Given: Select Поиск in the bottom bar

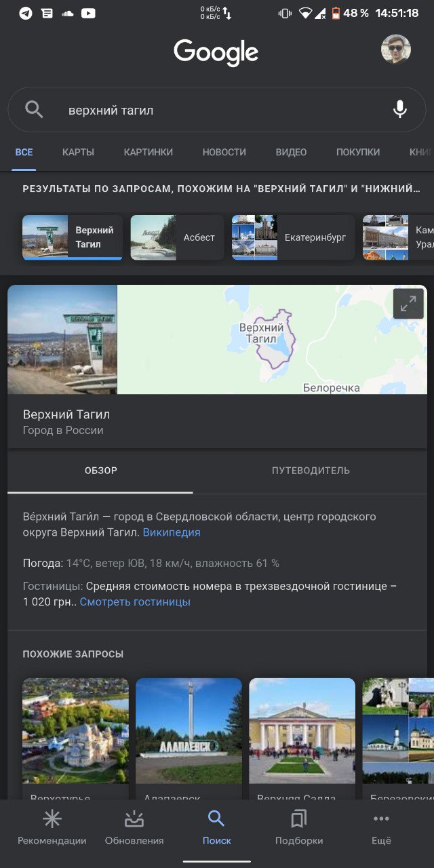Looking at the screenshot, I should [x=217, y=828].
